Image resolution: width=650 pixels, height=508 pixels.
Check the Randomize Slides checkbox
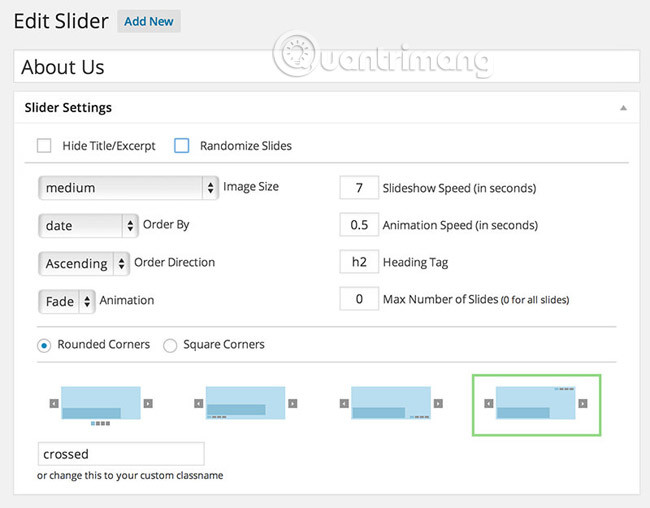[x=181, y=146]
